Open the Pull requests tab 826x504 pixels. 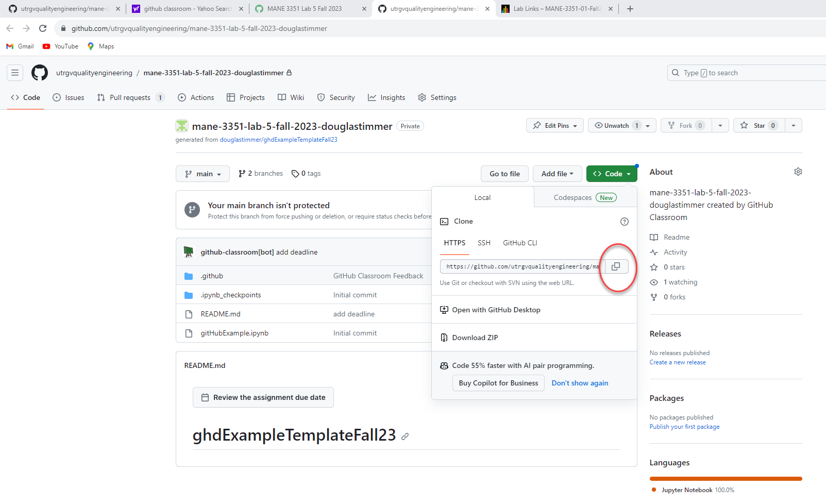point(129,97)
